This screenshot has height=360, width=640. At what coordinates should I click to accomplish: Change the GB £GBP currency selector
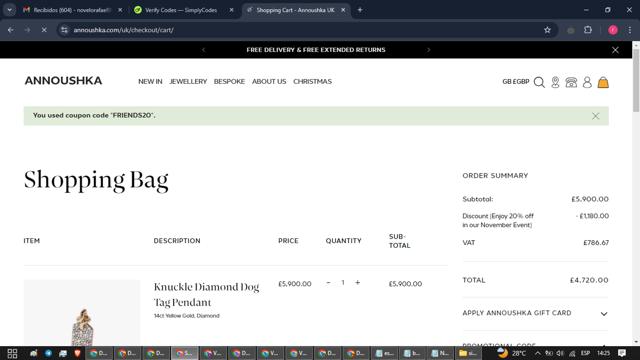coord(516,82)
